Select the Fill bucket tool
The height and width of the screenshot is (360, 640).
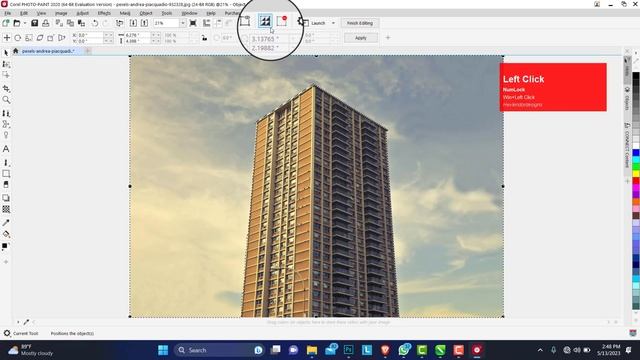click(6, 234)
